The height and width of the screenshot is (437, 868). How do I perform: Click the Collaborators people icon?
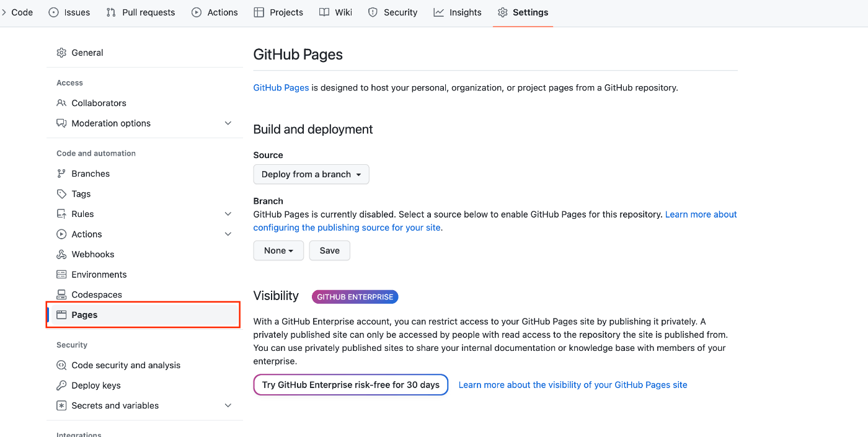click(x=61, y=103)
